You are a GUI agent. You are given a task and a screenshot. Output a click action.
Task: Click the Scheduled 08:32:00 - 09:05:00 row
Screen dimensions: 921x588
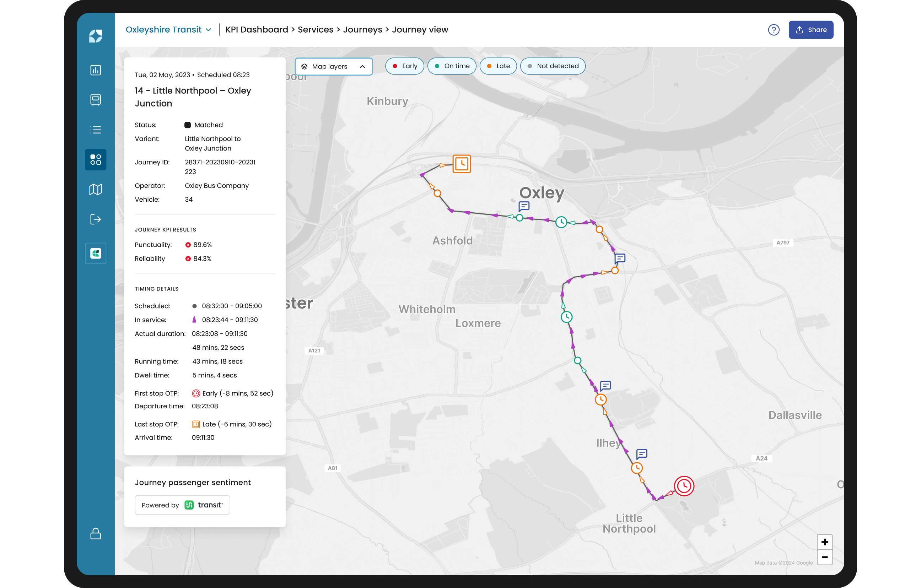click(x=199, y=306)
